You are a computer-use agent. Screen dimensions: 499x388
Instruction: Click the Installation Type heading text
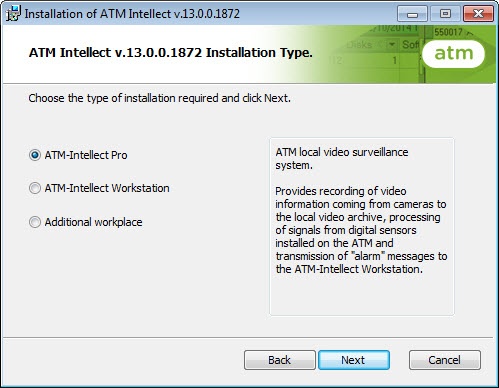tap(171, 53)
